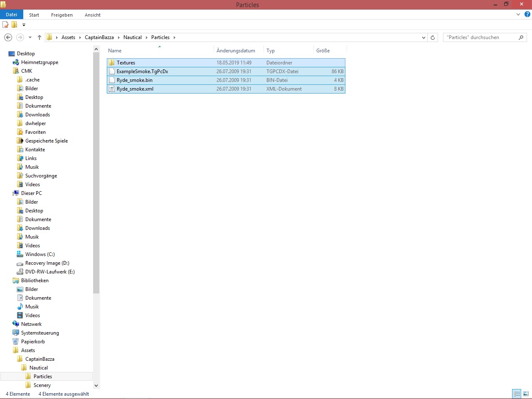
Task: Click the Refresh button in address bar
Action: (433, 37)
